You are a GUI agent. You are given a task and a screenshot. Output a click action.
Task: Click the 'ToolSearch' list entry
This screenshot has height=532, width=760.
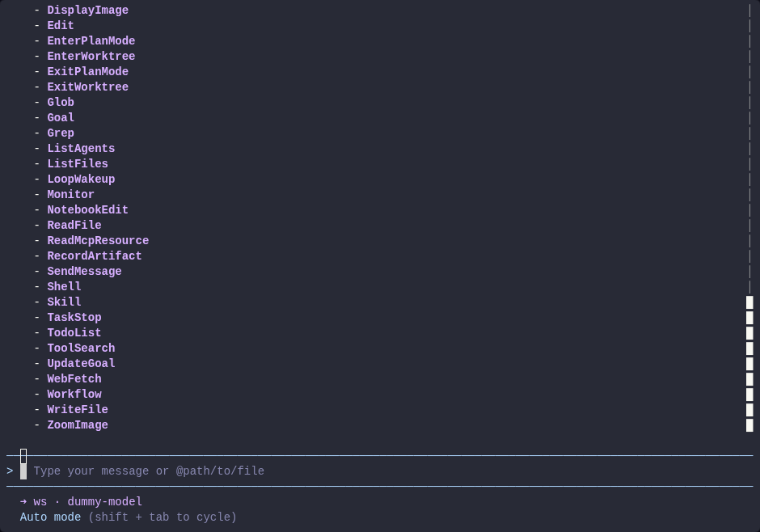tap(81, 348)
